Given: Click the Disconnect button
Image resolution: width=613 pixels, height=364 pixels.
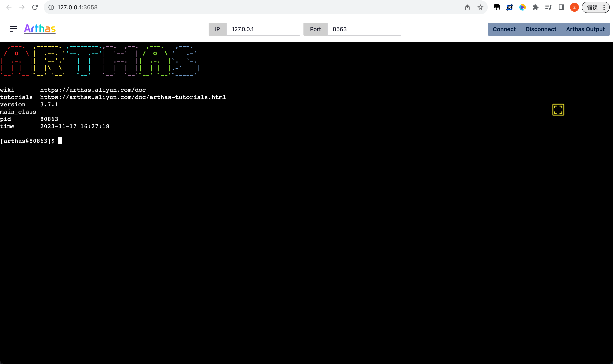Looking at the screenshot, I should [541, 29].
